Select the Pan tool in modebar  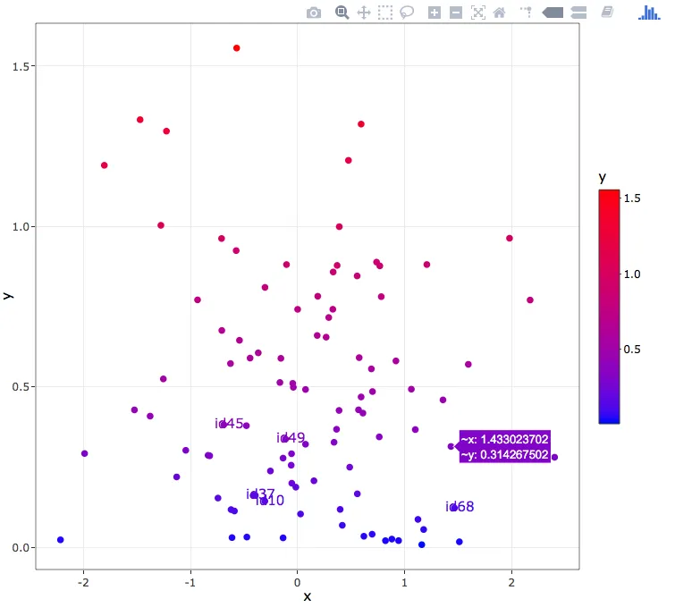(364, 13)
